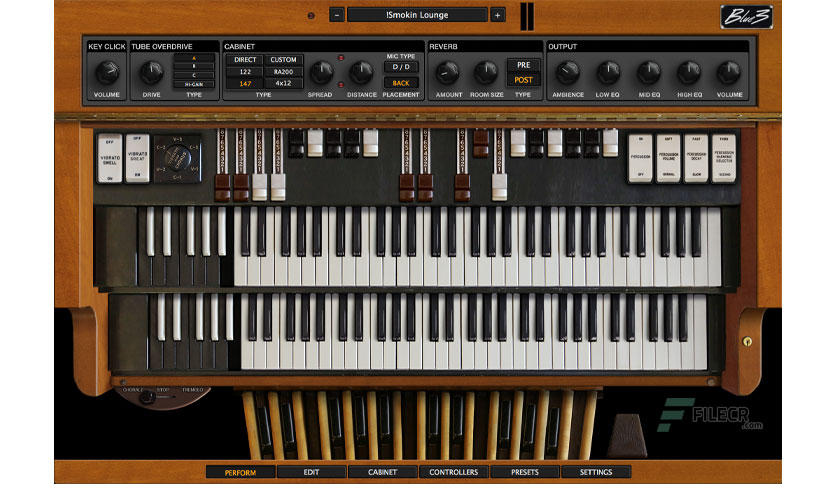Image resolution: width=836 pixels, height=484 pixels.
Task: Click the Vibrato and Chorus rotary selector
Action: [178, 158]
